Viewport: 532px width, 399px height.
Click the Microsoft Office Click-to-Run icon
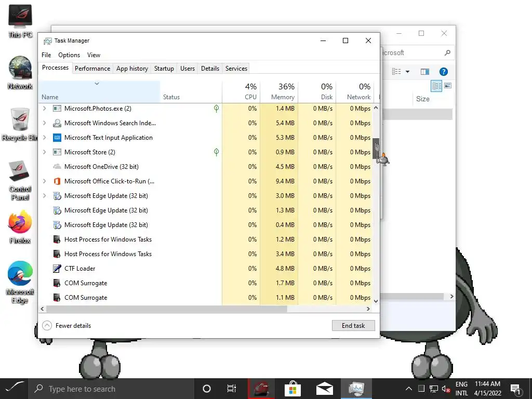tap(57, 181)
